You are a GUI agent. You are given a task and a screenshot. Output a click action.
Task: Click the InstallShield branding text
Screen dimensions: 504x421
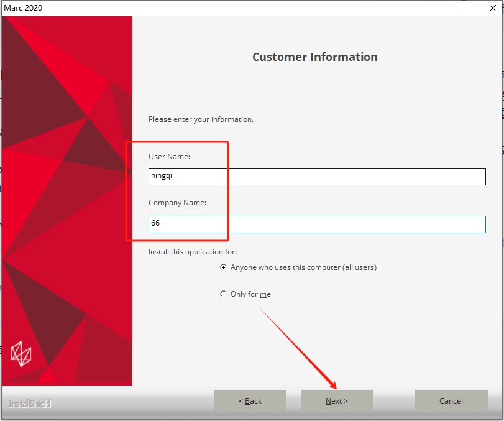pos(30,404)
